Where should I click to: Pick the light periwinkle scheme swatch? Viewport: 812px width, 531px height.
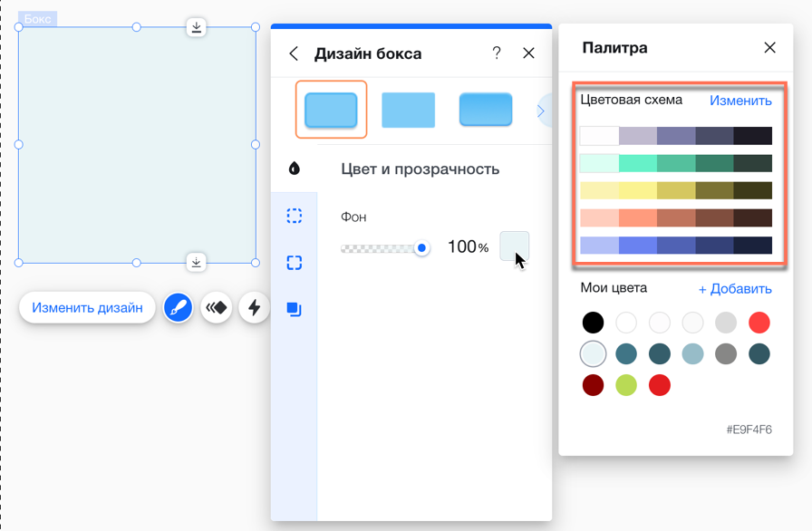[x=599, y=246]
